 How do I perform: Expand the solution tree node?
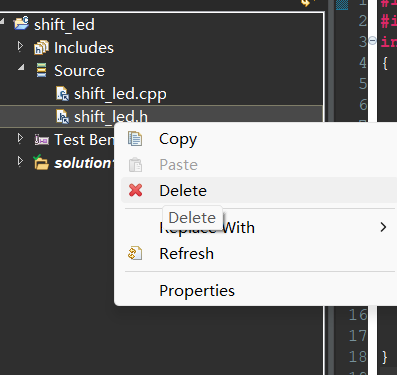[20, 161]
